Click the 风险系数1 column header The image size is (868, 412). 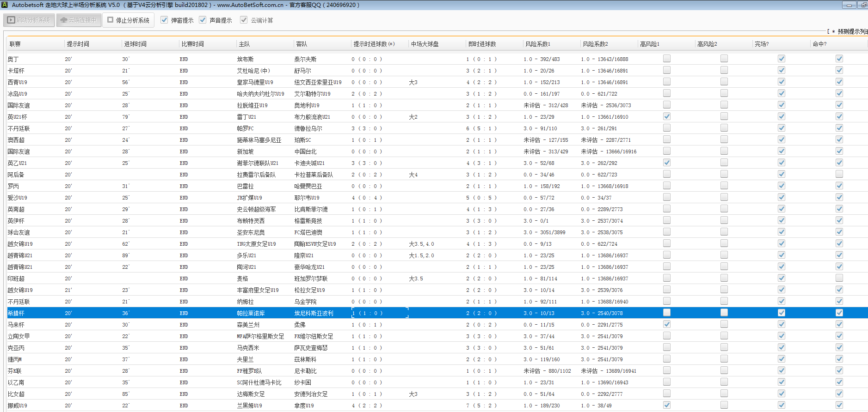pos(538,44)
